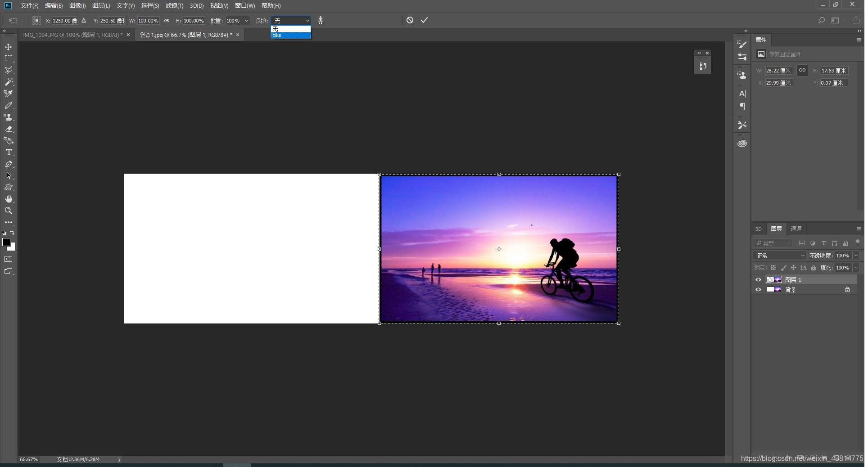This screenshot has width=868, height=467.
Task: Select the Zoom tool
Action: (9, 211)
